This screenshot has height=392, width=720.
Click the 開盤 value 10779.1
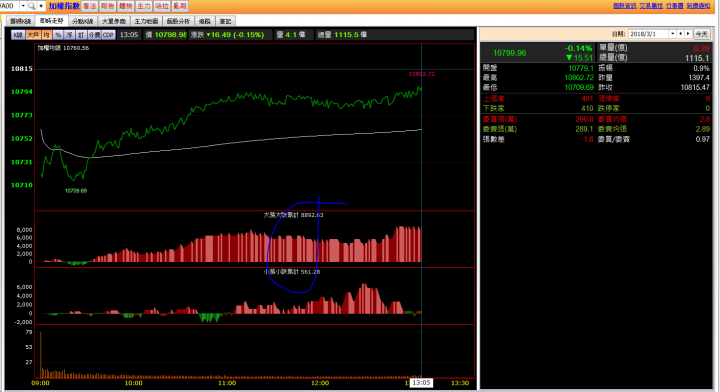pos(580,68)
